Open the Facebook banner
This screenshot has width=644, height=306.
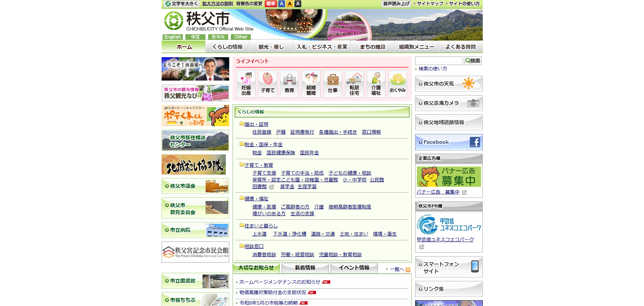tap(449, 142)
